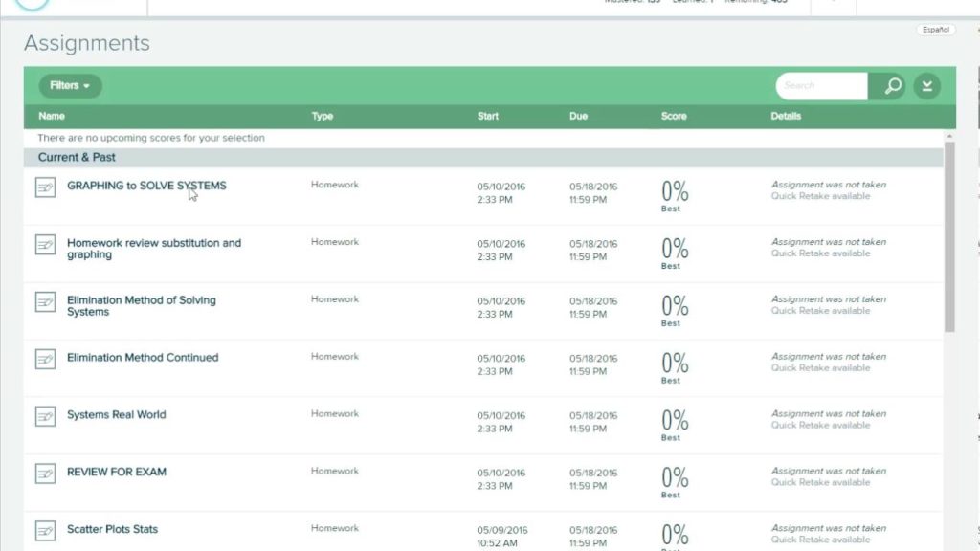Click the magnifying glass search icon
The width and height of the screenshot is (980, 551).
pos(892,86)
